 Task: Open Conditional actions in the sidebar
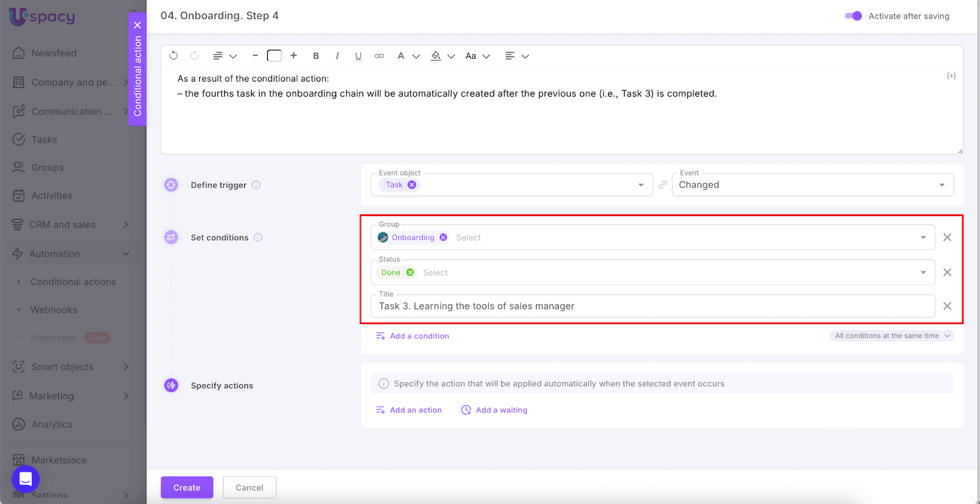(73, 282)
